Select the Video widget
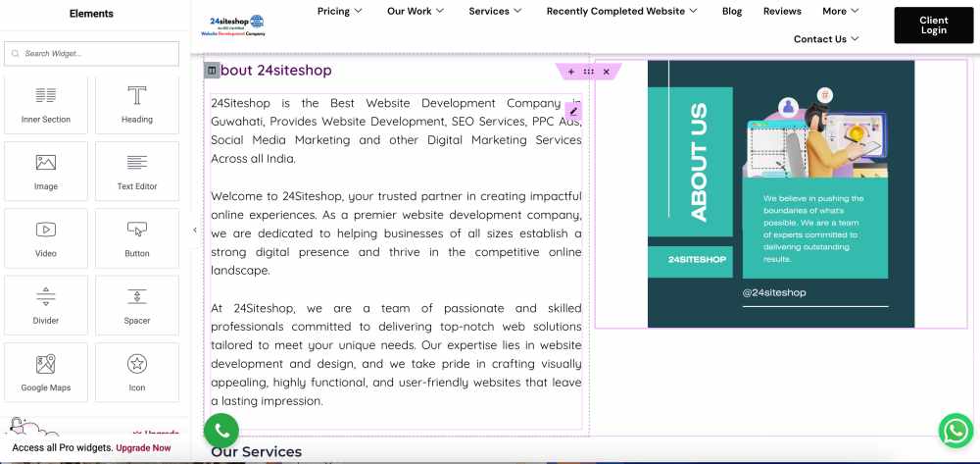Screen dimensions: 980x464 click(46, 237)
